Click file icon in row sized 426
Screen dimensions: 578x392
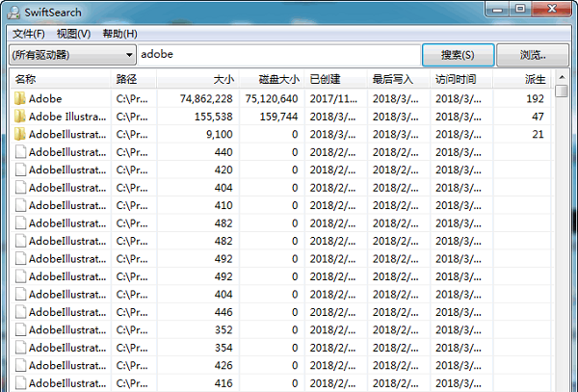(x=20, y=365)
